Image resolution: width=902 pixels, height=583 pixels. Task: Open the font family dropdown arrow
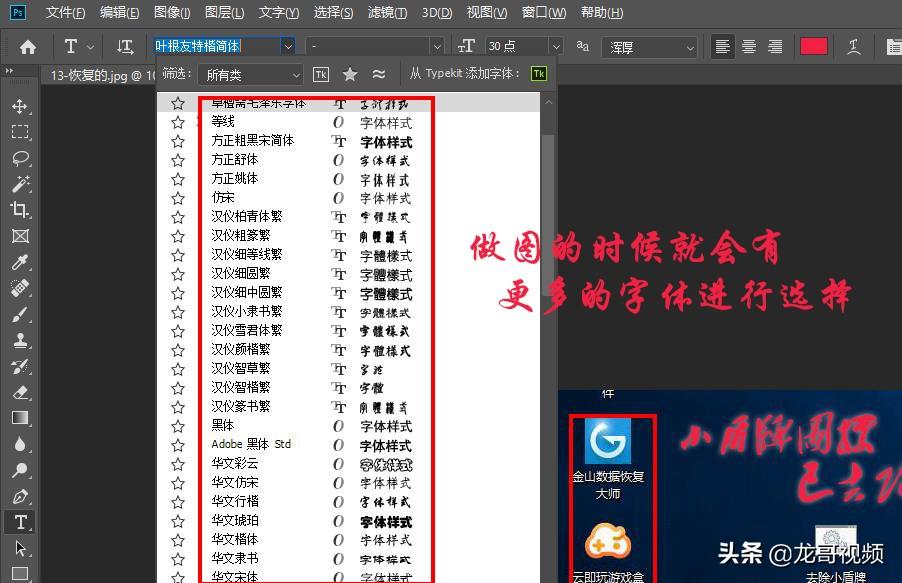(288, 46)
